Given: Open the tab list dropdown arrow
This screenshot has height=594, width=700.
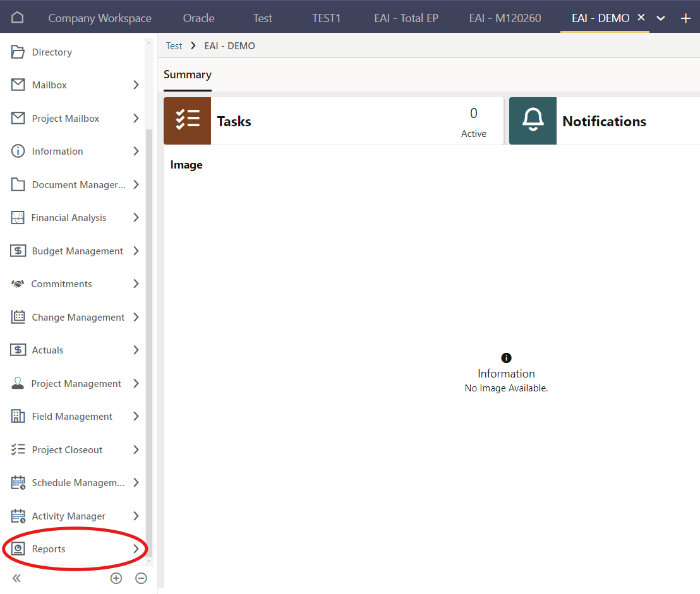Looking at the screenshot, I should (661, 18).
